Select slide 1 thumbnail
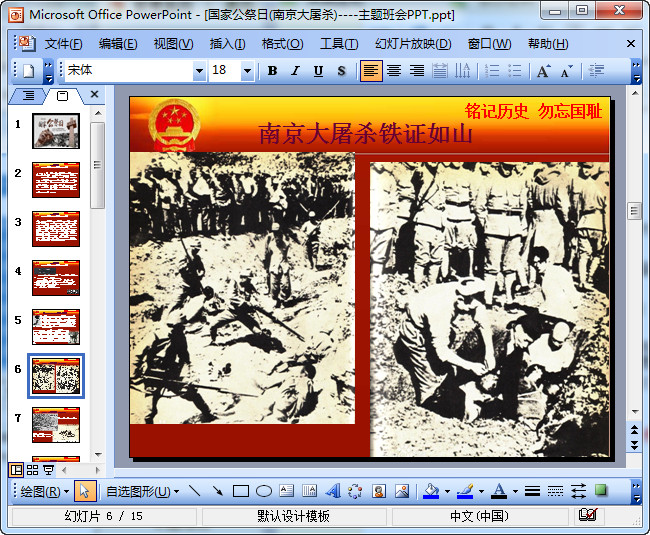This screenshot has width=650, height=535. [56, 131]
